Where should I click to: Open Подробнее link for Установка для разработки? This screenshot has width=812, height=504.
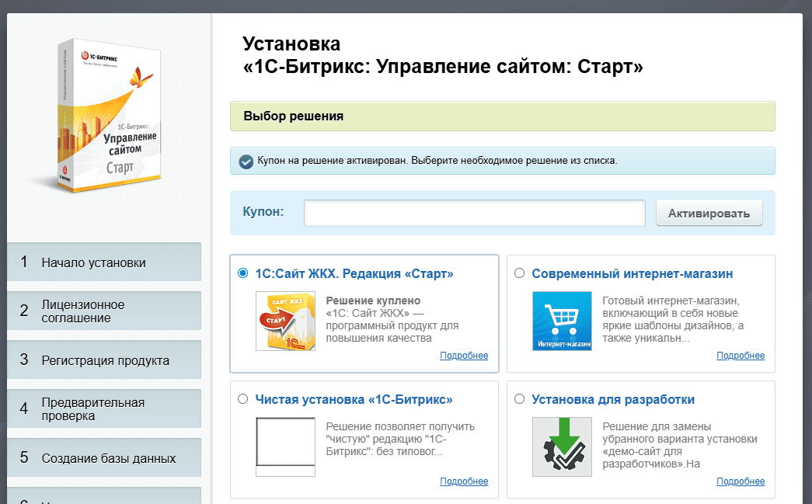(741, 481)
